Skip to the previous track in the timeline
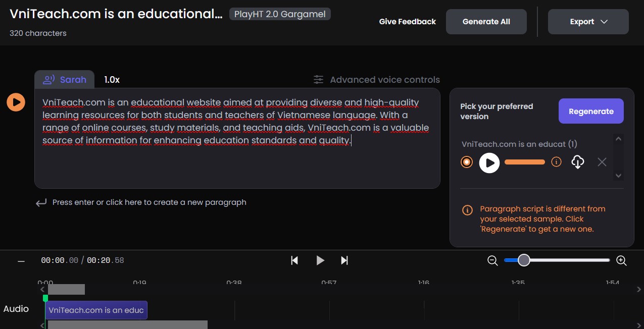The image size is (644, 329). point(294,260)
